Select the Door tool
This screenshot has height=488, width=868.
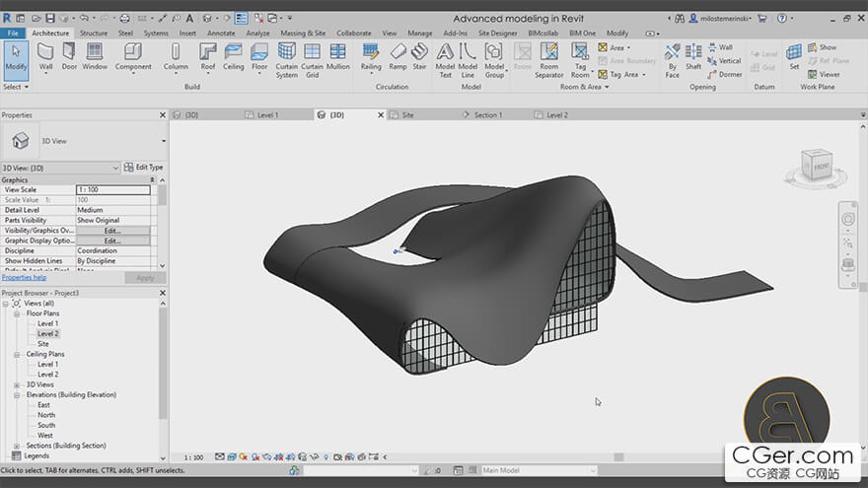coord(69,57)
